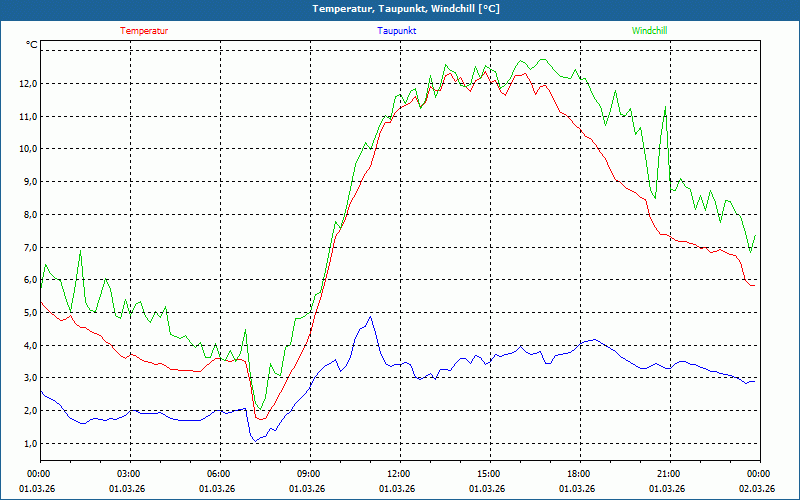This screenshot has height=500, width=800.
Task: Click the green Windchill legend label
Action: 649,30
